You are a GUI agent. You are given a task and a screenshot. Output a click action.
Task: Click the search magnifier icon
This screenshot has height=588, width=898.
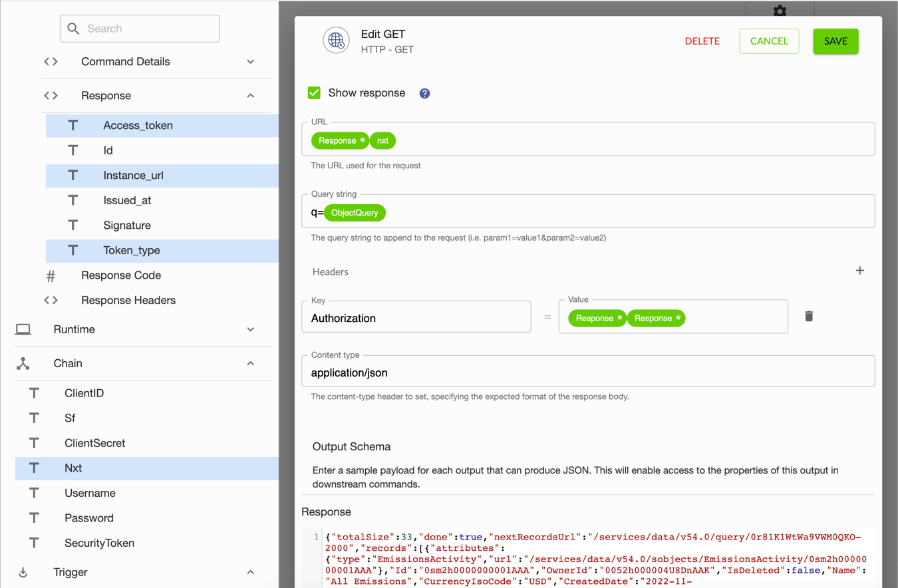click(74, 29)
